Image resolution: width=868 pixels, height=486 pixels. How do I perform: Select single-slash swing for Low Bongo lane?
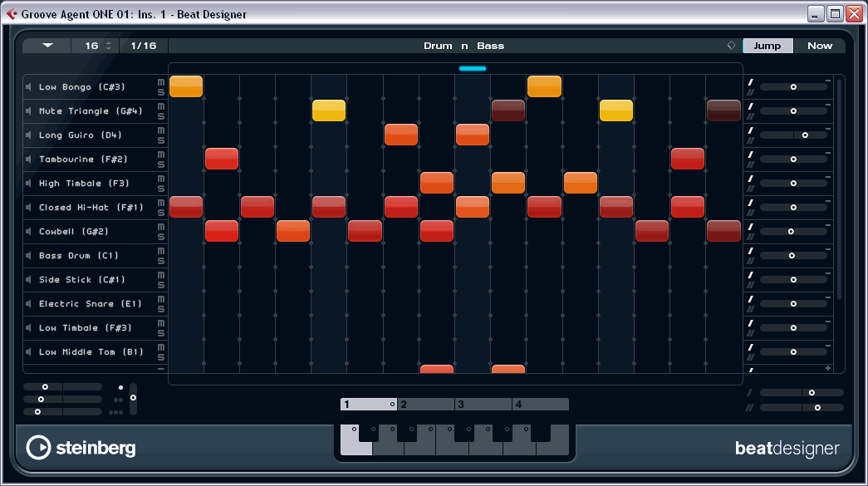(751, 82)
